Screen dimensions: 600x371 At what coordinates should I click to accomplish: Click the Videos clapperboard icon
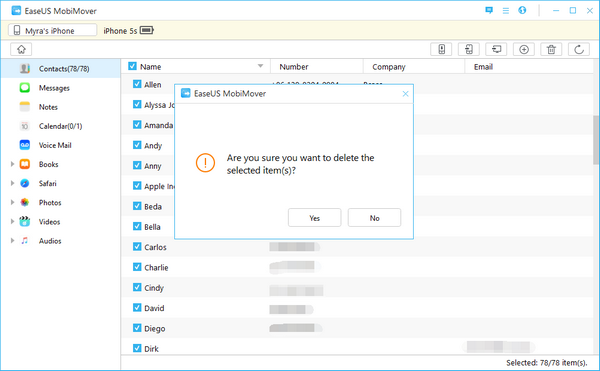click(25, 221)
